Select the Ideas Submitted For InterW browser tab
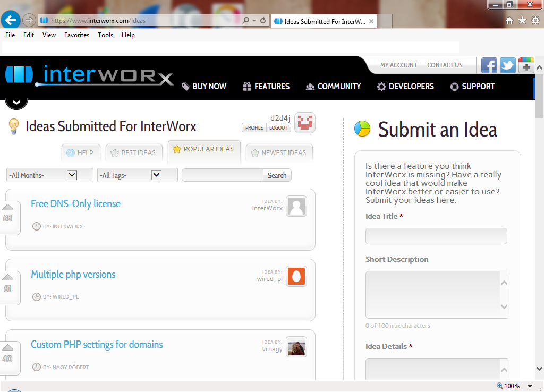Image resolution: width=544 pixels, height=392 pixels. pyautogui.click(x=324, y=21)
